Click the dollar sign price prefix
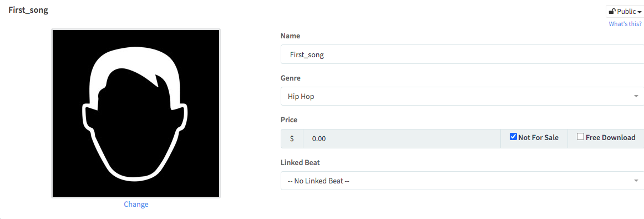644x219 pixels. [292, 138]
